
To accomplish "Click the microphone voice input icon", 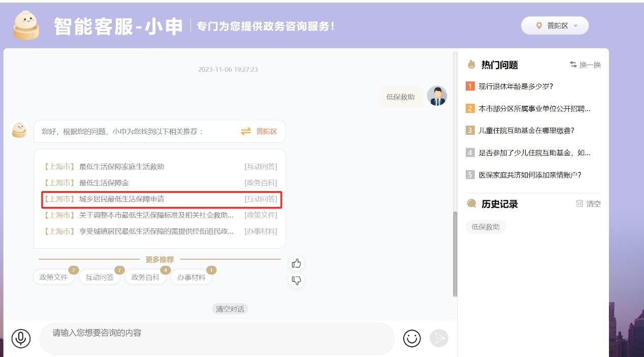I will [x=21, y=338].
